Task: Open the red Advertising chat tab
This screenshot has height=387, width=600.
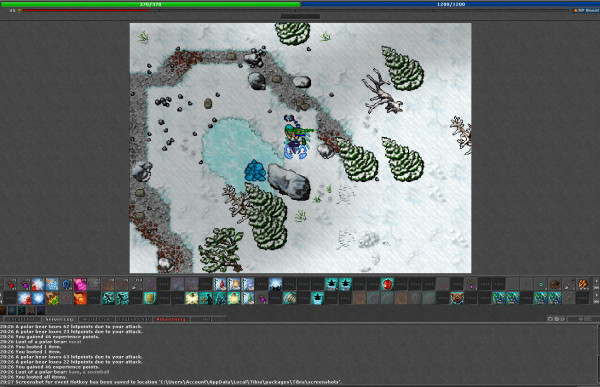Action: (x=171, y=319)
